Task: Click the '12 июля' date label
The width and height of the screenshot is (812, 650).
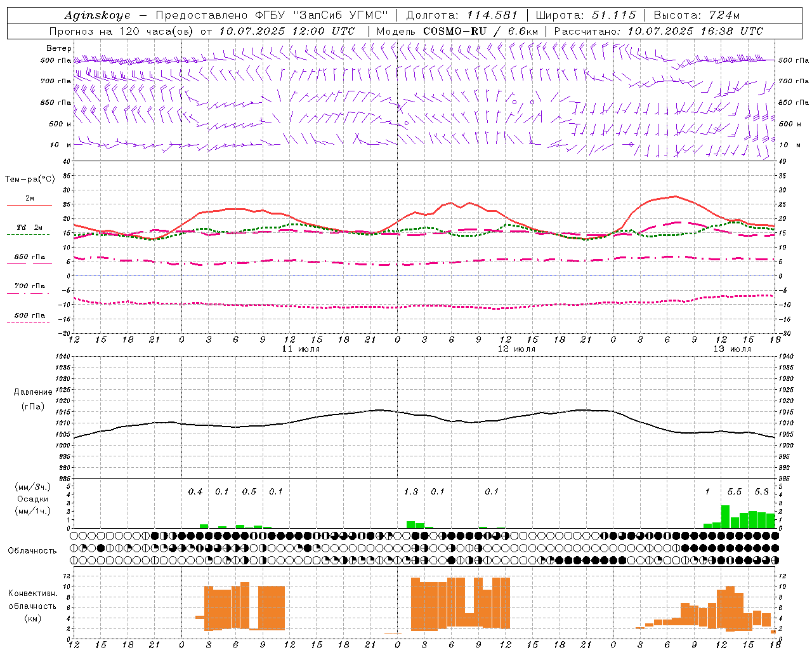Action: [516, 349]
